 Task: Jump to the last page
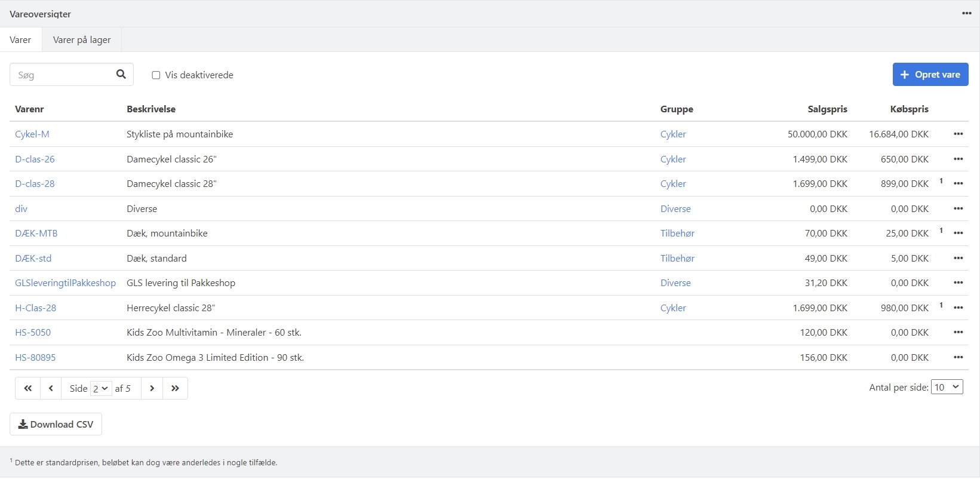(x=175, y=388)
